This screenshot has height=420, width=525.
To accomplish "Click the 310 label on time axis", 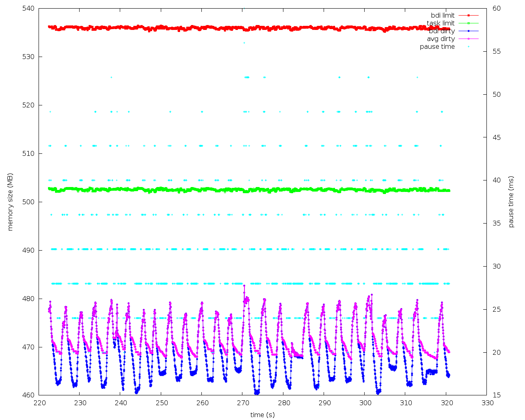I will [x=406, y=403].
